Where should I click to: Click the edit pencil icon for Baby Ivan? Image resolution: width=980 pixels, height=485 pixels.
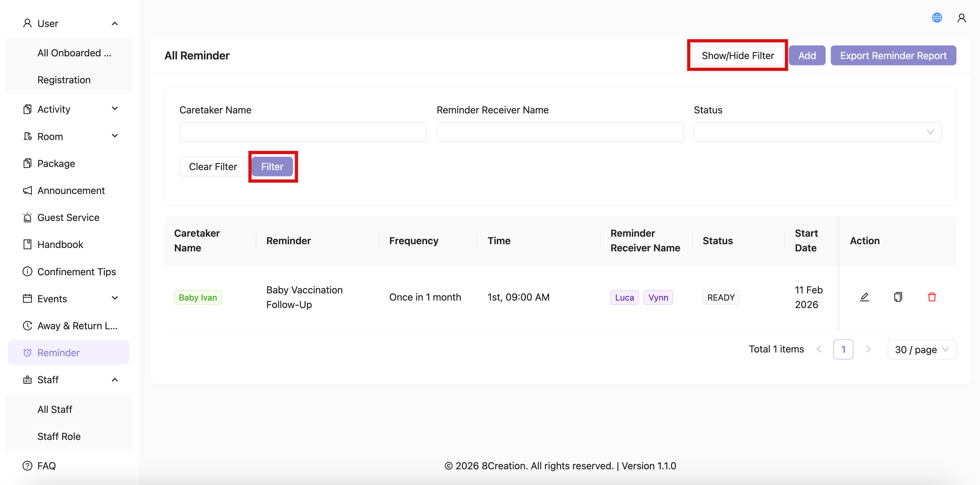click(x=864, y=297)
